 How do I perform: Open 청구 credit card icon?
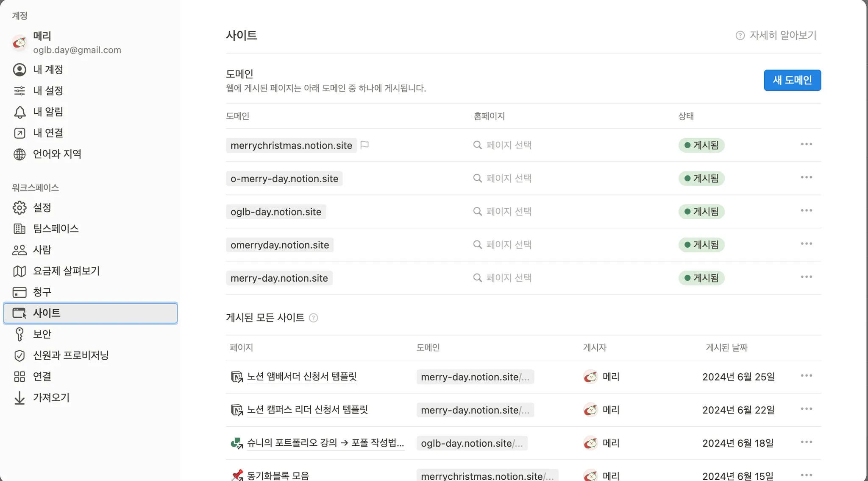(19, 292)
